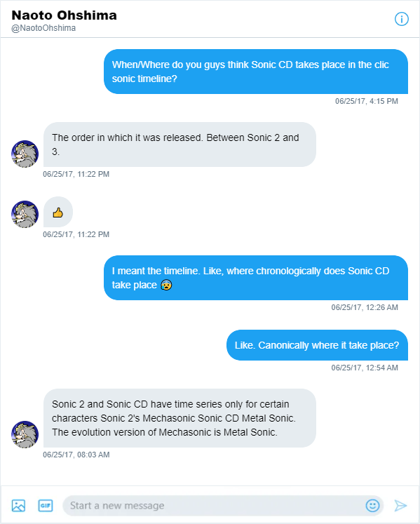The width and height of the screenshot is (420, 524).
Task: Focus the Start a new message field
Action: (214, 506)
